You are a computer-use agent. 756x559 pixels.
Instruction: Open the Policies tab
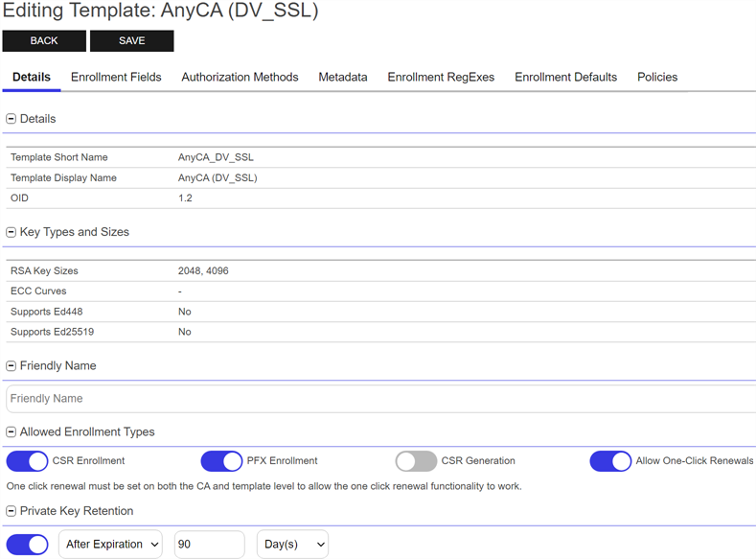click(657, 77)
